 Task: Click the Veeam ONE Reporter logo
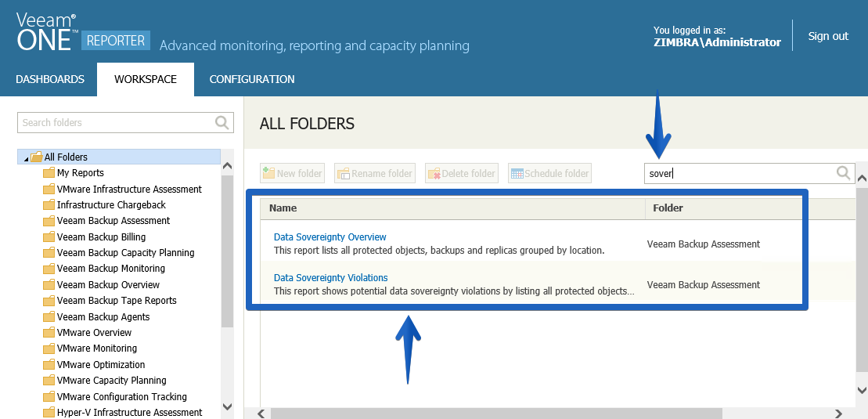(x=83, y=33)
